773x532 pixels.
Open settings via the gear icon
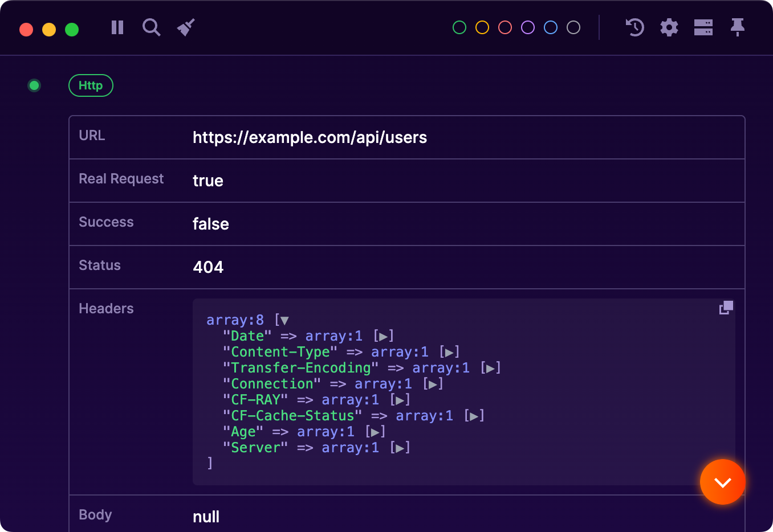point(669,27)
